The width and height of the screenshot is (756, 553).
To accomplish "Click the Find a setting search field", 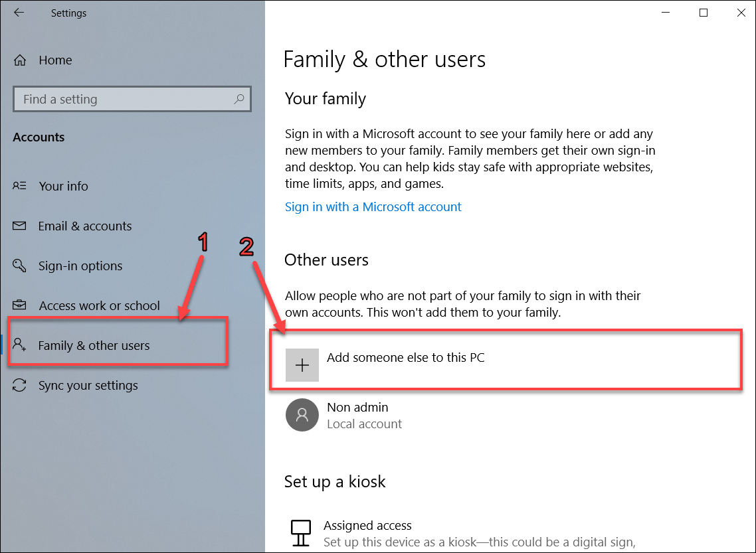I will click(x=120, y=98).
